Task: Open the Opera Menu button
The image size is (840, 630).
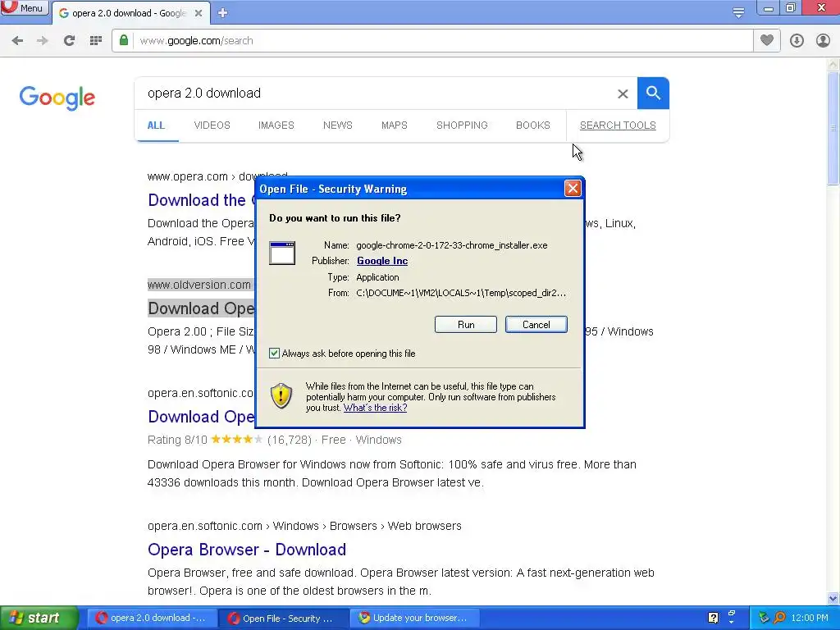Action: [24, 8]
